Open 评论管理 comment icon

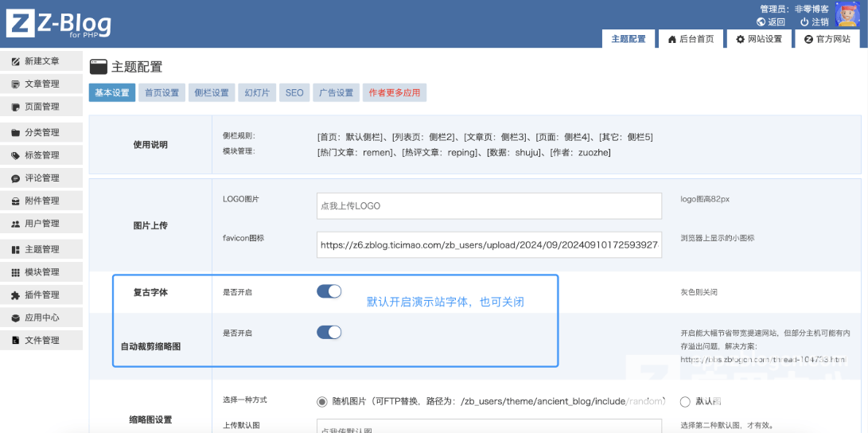click(x=16, y=178)
